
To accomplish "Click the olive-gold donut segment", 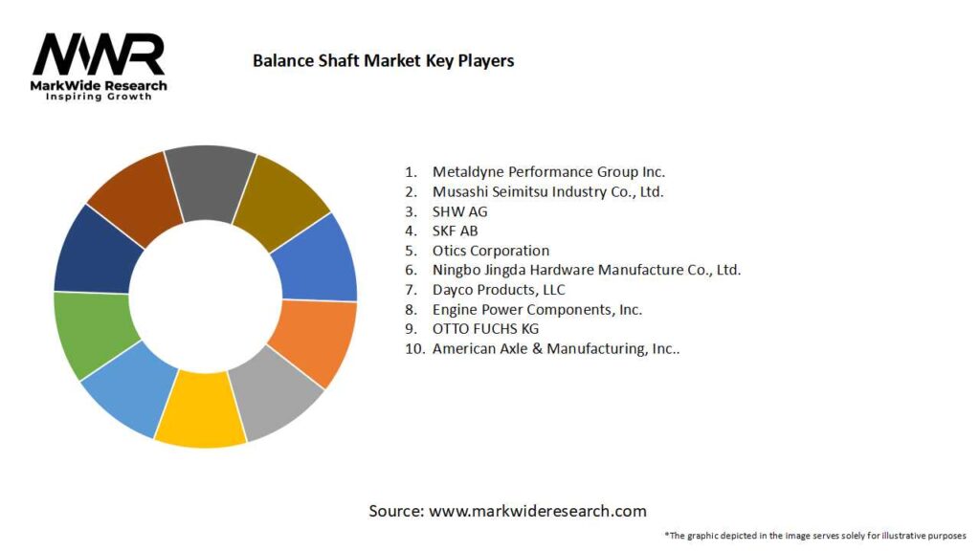I will (280, 202).
